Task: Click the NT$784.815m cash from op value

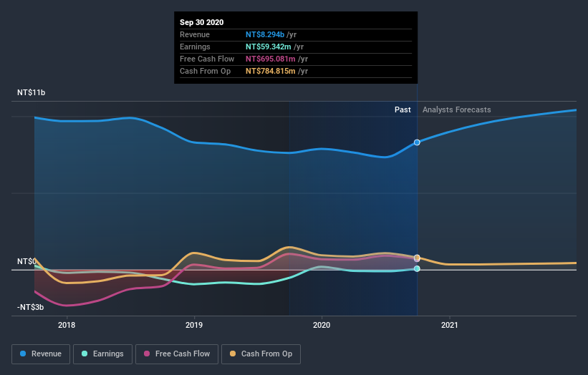Action: (271, 71)
